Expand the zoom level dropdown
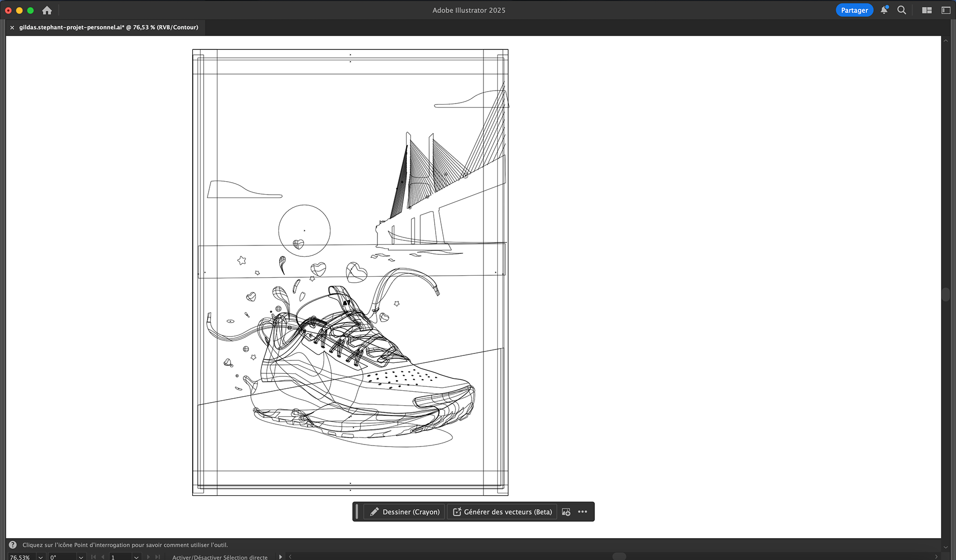Viewport: 956px width, 560px height. tap(40, 557)
